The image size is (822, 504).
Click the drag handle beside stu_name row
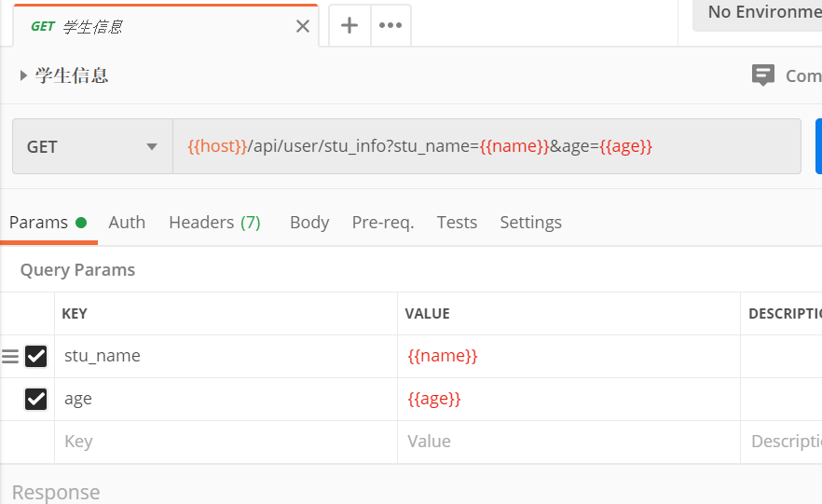(x=10, y=356)
